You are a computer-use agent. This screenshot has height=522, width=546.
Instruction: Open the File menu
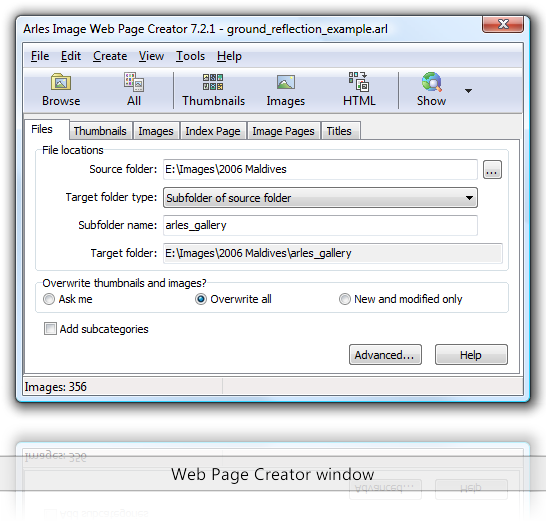coord(40,56)
